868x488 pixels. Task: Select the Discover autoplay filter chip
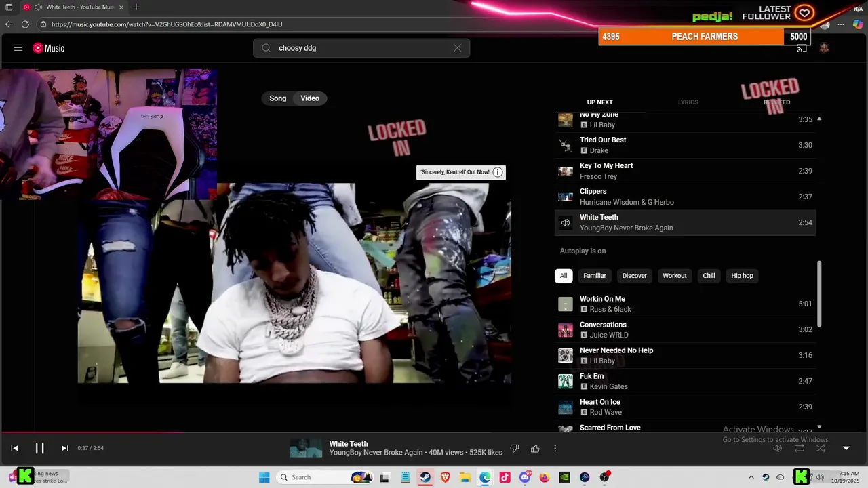(x=635, y=276)
